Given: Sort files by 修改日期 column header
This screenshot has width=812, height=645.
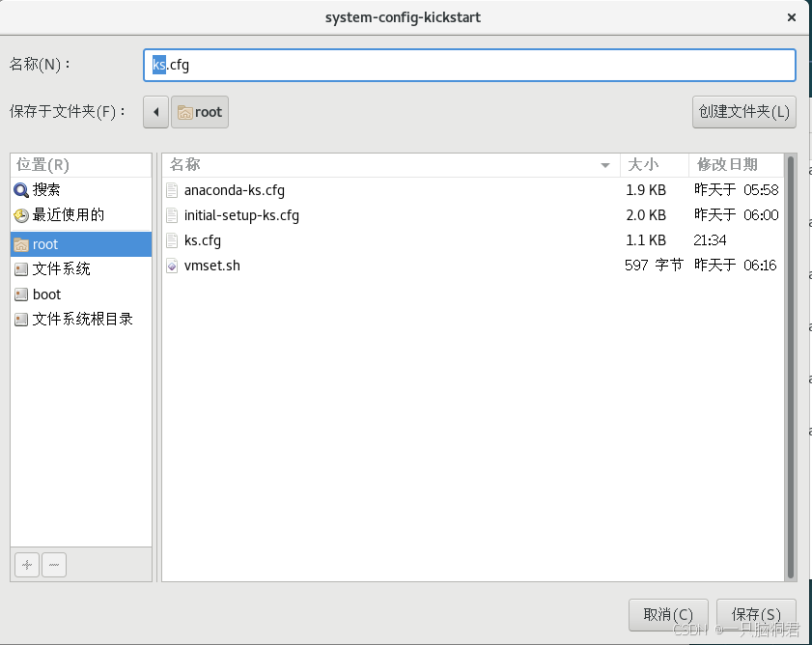Looking at the screenshot, I should pyautogui.click(x=737, y=165).
